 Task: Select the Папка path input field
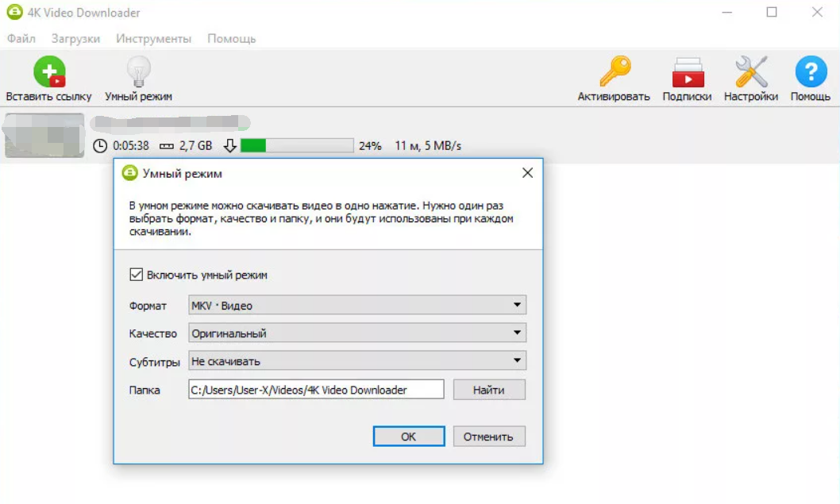point(315,389)
